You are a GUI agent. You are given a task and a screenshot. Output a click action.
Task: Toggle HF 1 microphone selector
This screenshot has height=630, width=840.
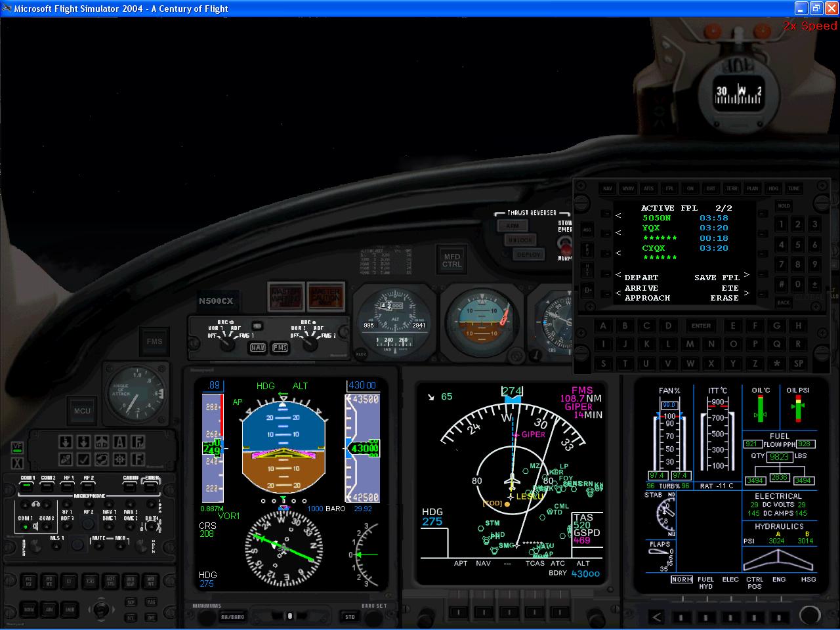68,486
